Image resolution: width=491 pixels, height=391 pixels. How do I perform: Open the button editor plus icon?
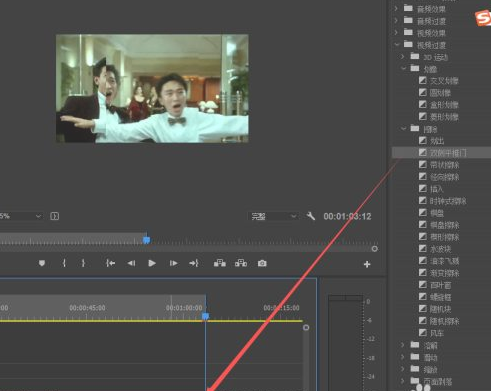[x=367, y=264]
